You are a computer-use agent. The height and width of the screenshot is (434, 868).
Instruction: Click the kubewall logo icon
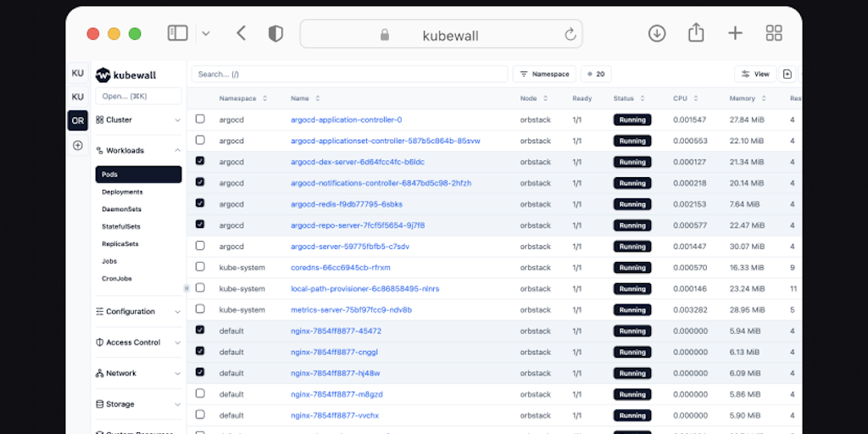tap(103, 75)
